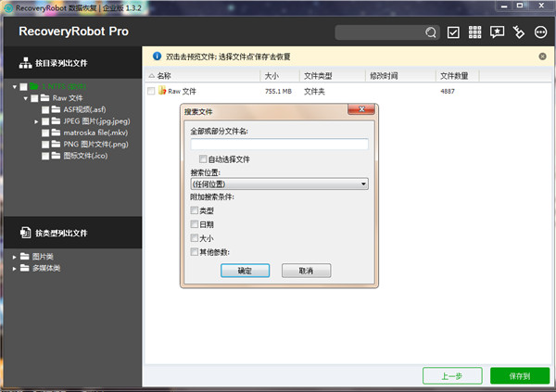Click 确定 button in search dialog
This screenshot has height=392, width=556.
coord(245,271)
